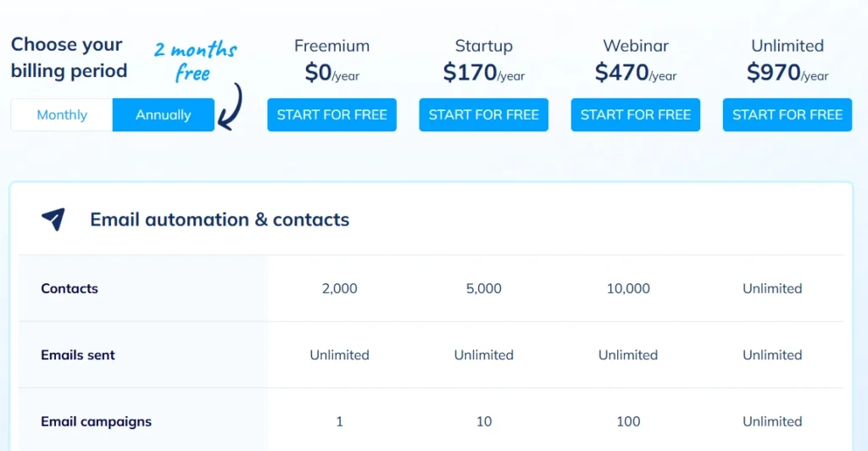Click the Webinar $470/year price
Viewport: 868px width, 451px height.
click(636, 73)
